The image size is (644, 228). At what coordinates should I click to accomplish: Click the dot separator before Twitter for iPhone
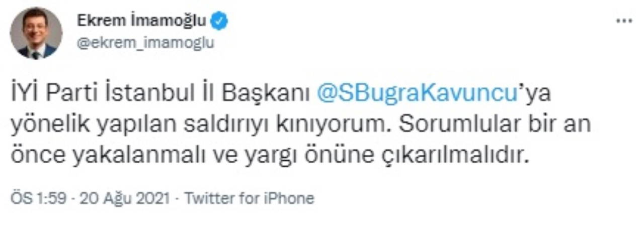(x=176, y=199)
